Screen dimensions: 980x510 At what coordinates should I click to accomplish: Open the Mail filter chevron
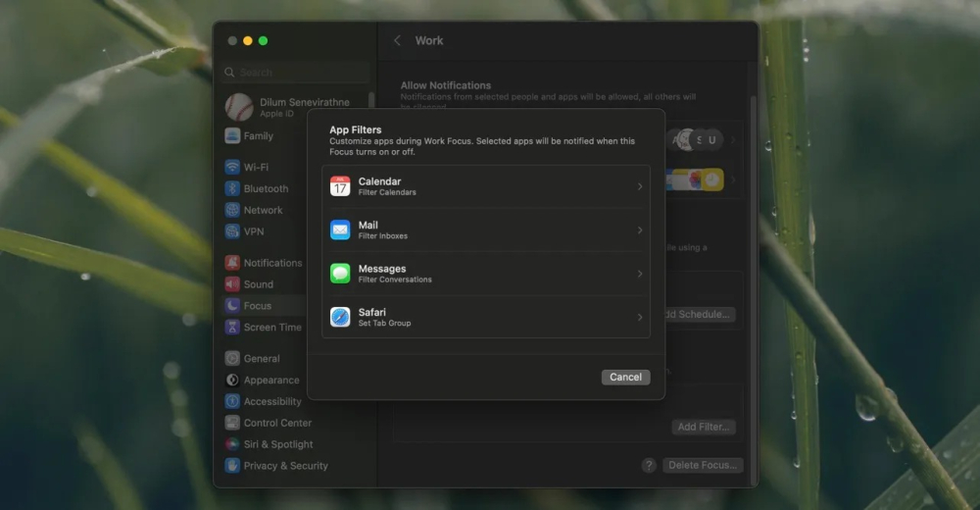[639, 230]
